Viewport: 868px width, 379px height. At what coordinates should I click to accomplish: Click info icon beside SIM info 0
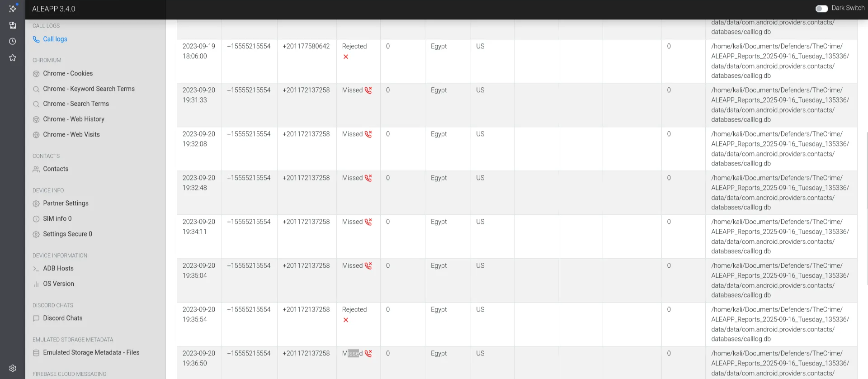point(36,219)
